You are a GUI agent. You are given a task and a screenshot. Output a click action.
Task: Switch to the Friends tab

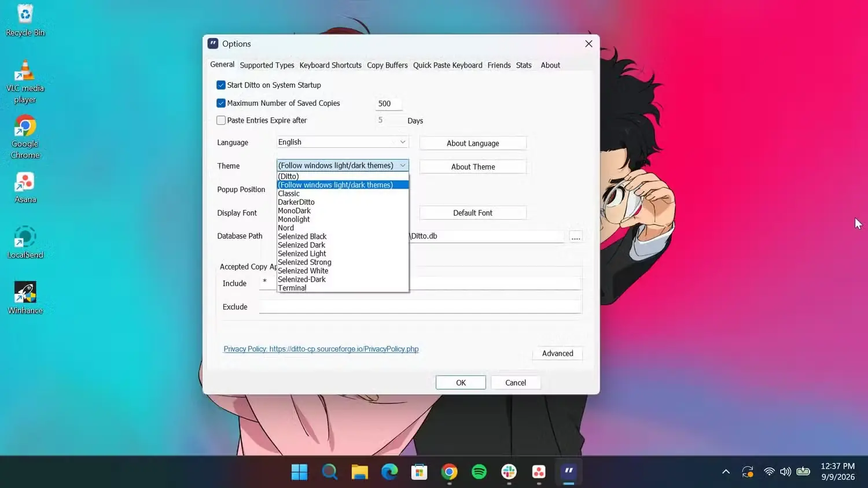point(499,65)
